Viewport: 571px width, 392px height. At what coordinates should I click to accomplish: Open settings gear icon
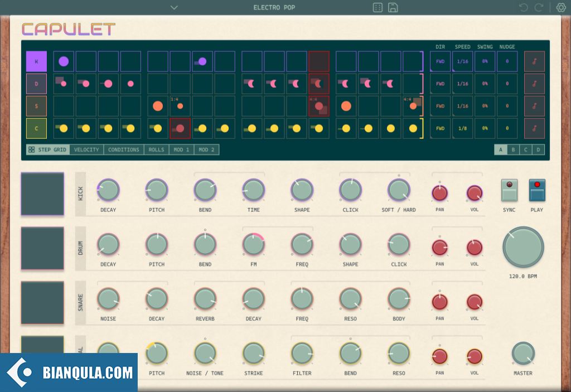coord(561,8)
